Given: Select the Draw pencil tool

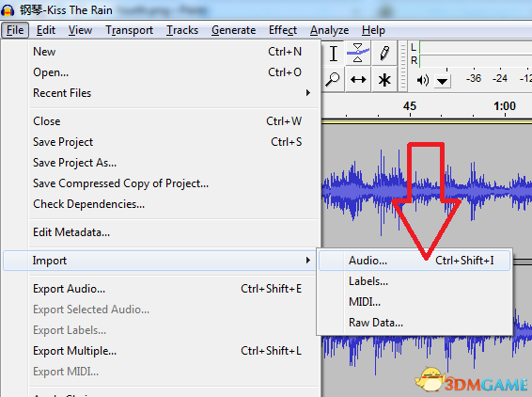Looking at the screenshot, I should (x=384, y=54).
